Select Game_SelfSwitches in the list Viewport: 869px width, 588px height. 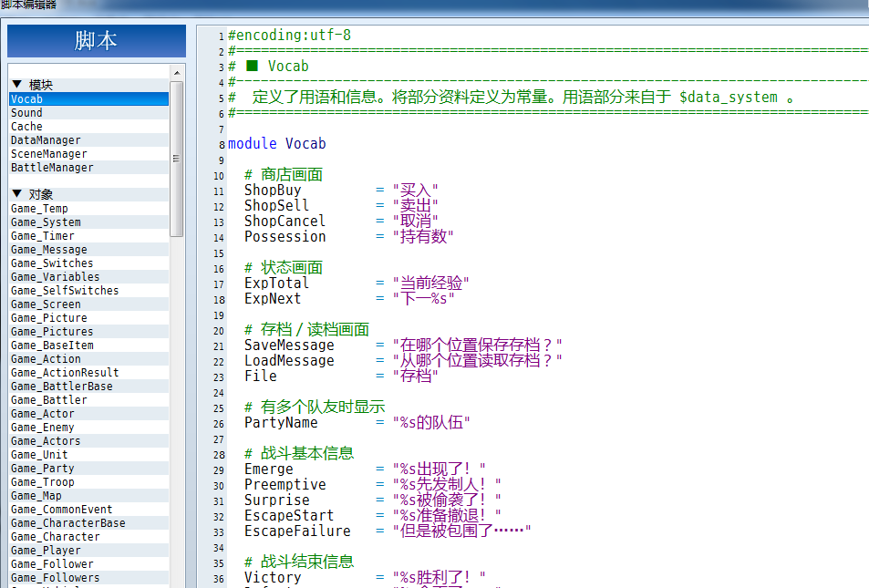89,291
